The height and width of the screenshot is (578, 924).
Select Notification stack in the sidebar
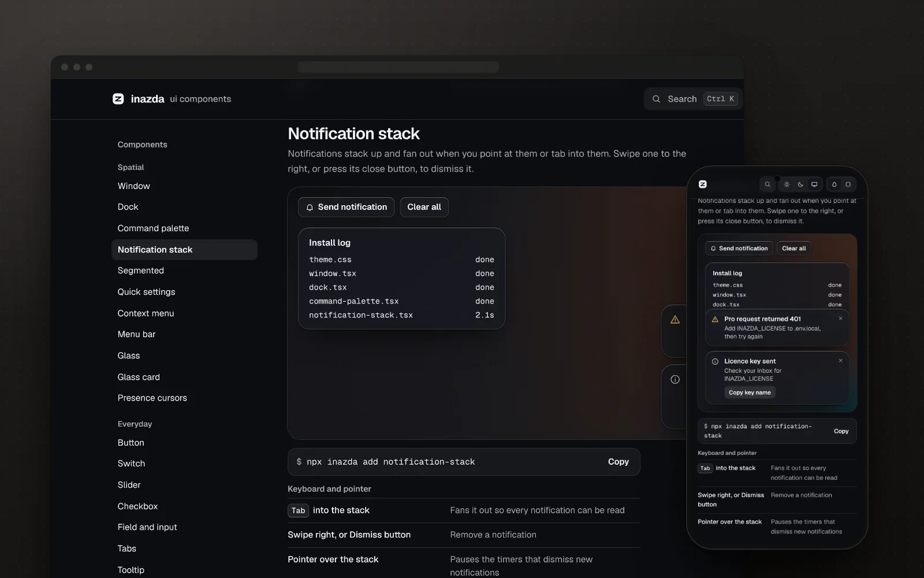click(184, 250)
